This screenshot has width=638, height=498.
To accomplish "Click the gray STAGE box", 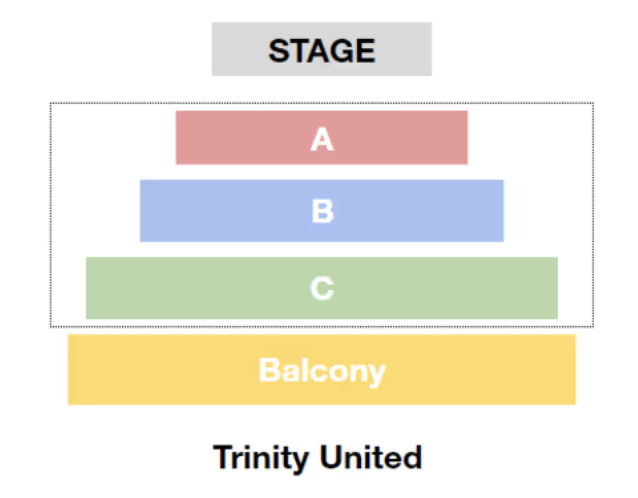I will pyautogui.click(x=321, y=49).
